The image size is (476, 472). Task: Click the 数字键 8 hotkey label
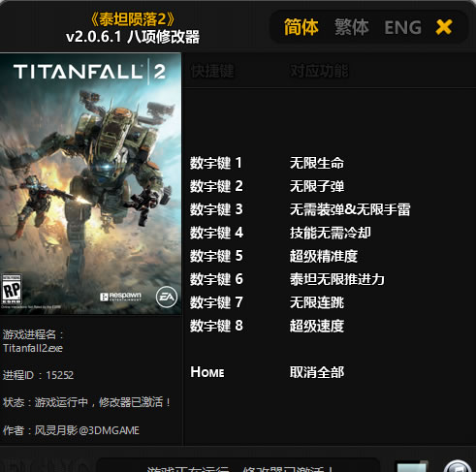coord(216,326)
